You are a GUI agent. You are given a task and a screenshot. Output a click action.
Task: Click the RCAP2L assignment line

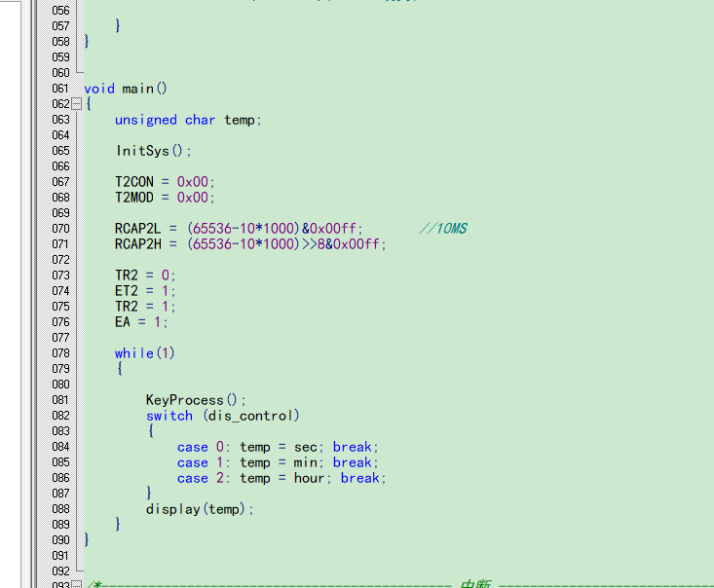point(239,229)
